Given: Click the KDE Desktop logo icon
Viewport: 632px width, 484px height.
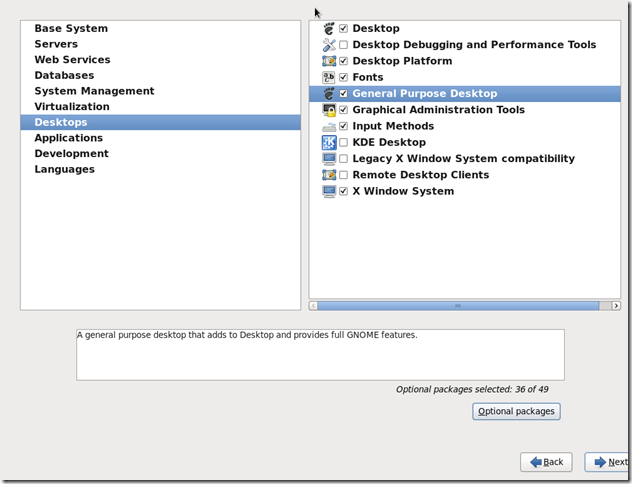Looking at the screenshot, I should [x=329, y=142].
